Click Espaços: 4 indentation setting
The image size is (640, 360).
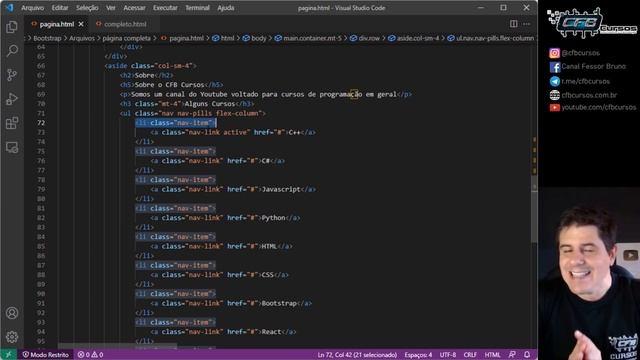418,355
